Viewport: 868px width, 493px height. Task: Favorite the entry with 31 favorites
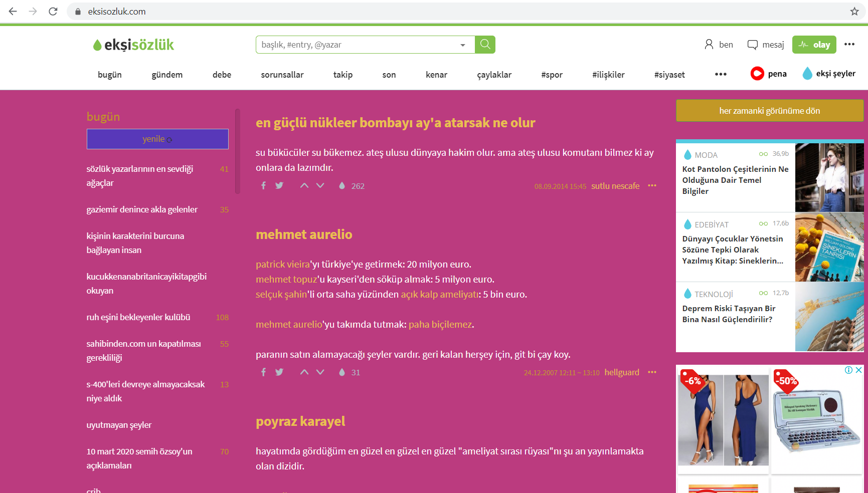(342, 372)
